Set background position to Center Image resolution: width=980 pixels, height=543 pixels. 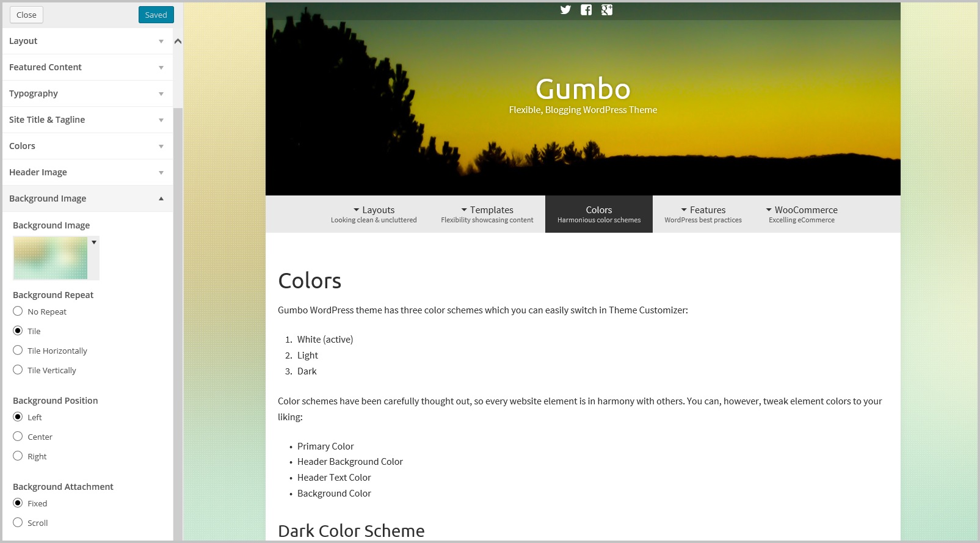(x=18, y=437)
